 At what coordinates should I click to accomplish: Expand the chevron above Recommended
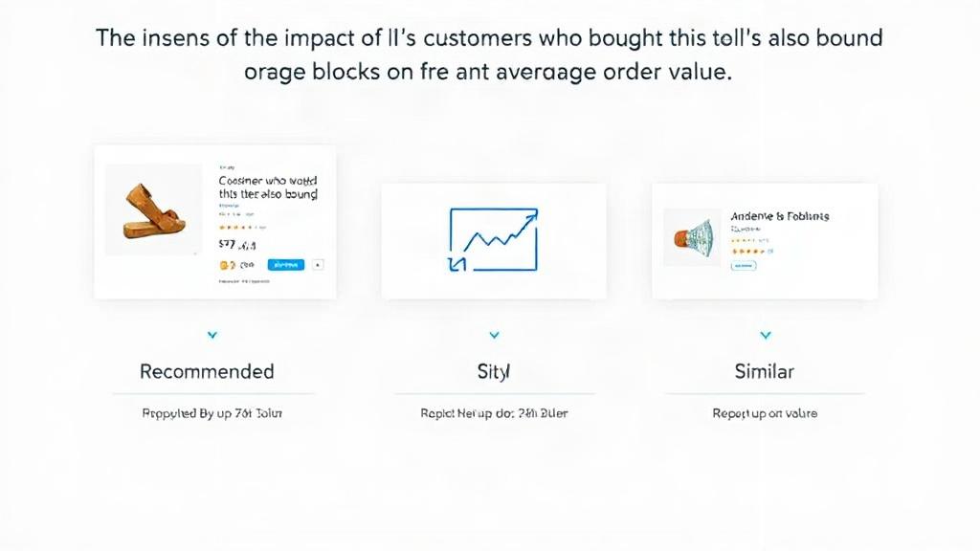click(212, 335)
